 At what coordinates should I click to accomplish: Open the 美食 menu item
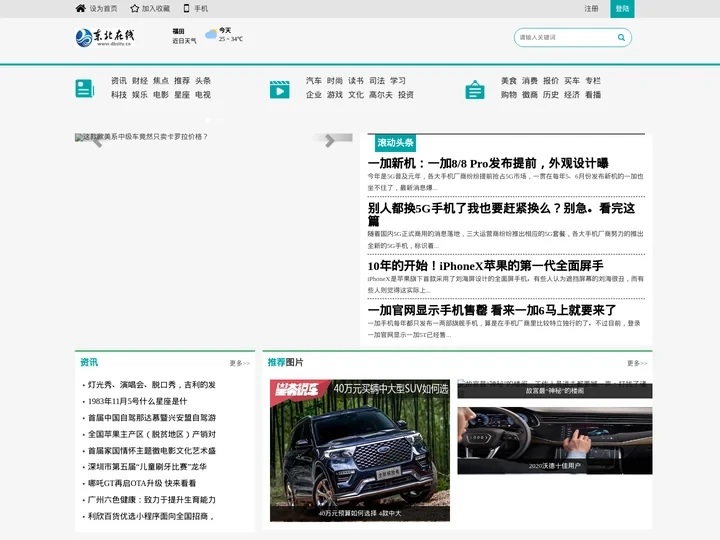tap(509, 81)
